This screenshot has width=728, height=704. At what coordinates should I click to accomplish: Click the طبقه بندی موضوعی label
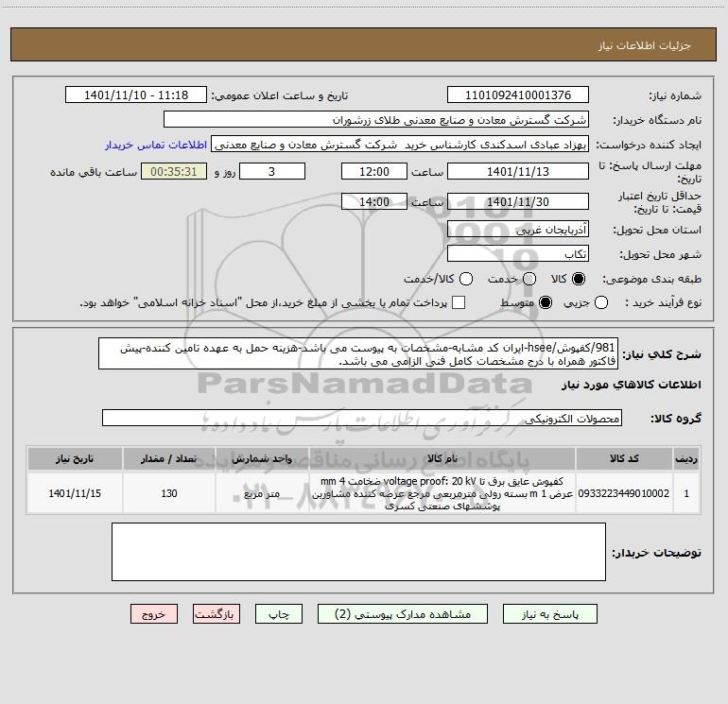[651, 279]
